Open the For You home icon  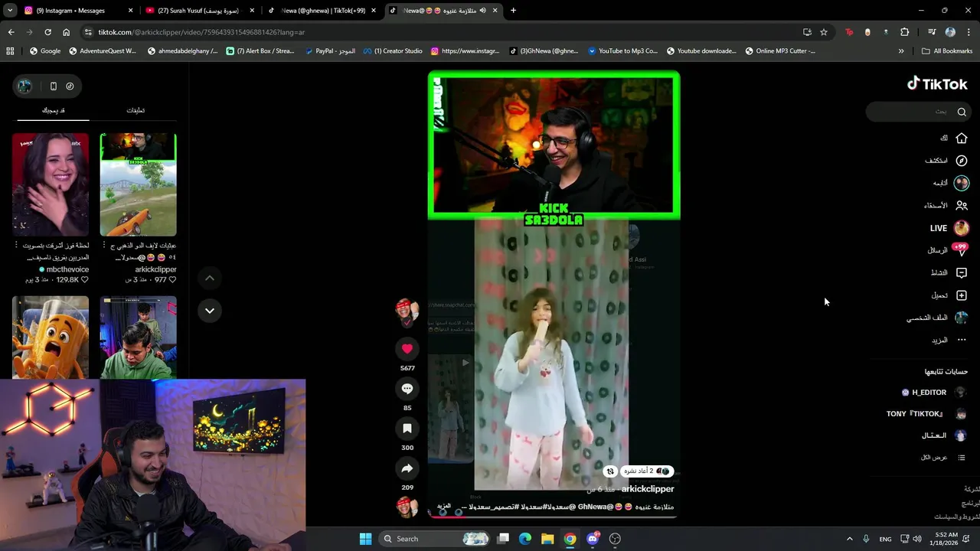tap(962, 139)
